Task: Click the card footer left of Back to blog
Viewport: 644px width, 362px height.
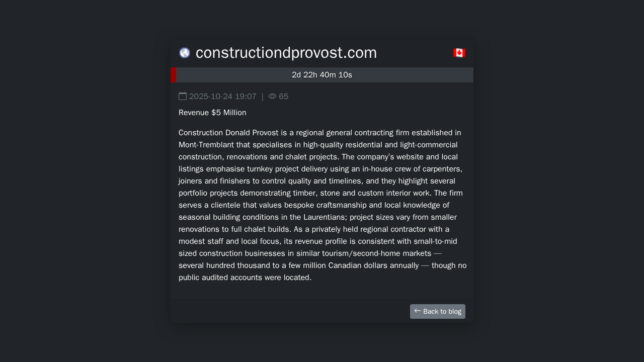Action: click(290, 311)
